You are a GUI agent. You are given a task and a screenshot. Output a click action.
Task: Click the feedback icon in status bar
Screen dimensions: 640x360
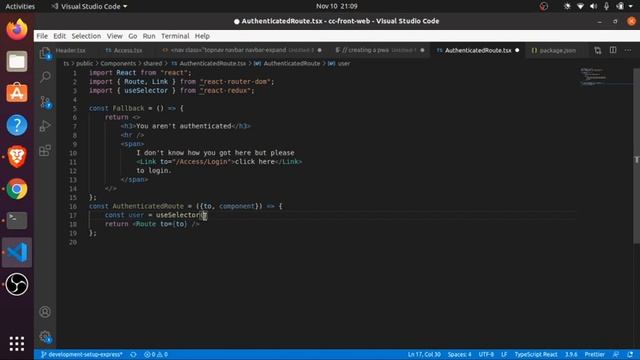pyautogui.click(x=616, y=354)
